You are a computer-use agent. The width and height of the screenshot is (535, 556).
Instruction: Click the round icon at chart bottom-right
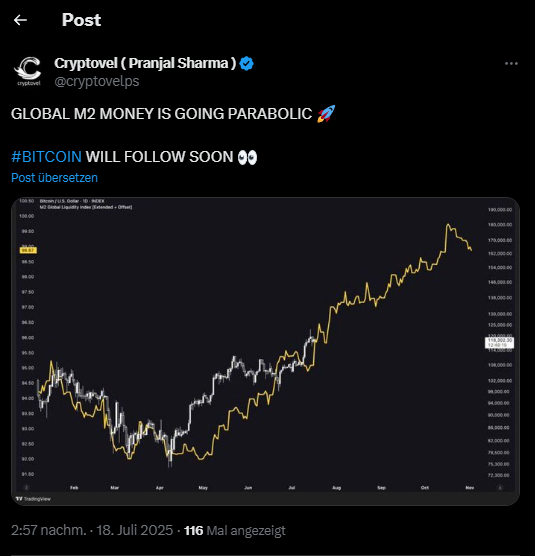[x=500, y=488]
